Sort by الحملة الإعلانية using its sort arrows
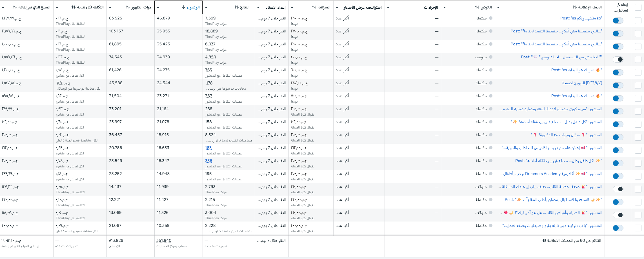The image size is (644, 259). coord(575,7)
